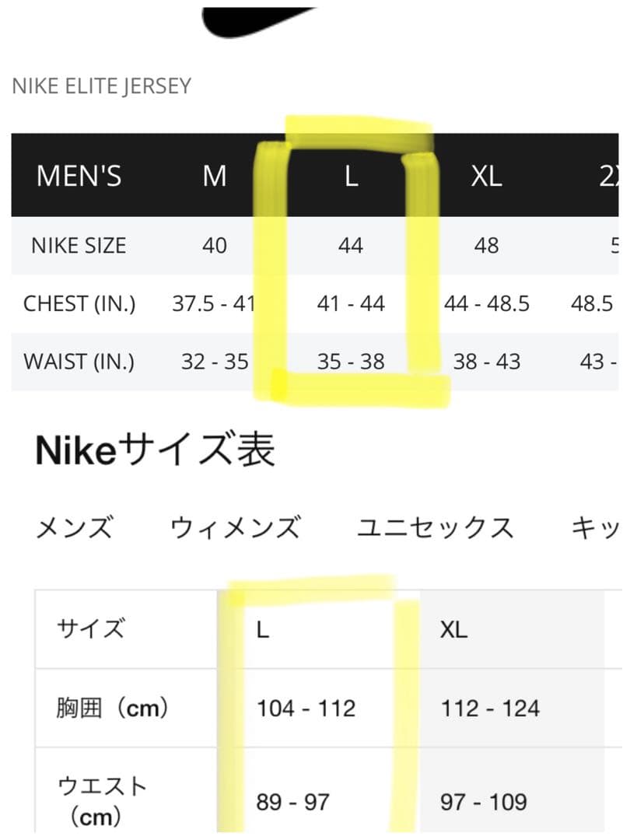Select the メンズ tab
Viewport: 630px width, 840px height.
pyautogui.click(x=75, y=527)
